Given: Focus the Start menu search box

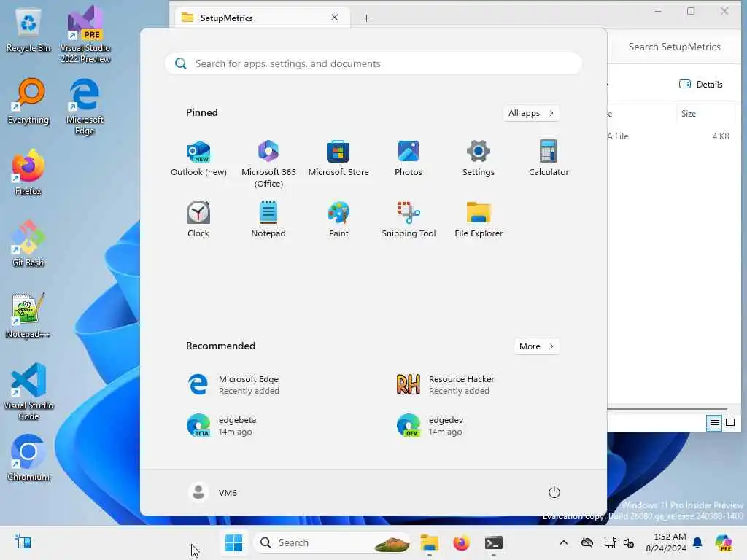Looking at the screenshot, I should point(373,64).
